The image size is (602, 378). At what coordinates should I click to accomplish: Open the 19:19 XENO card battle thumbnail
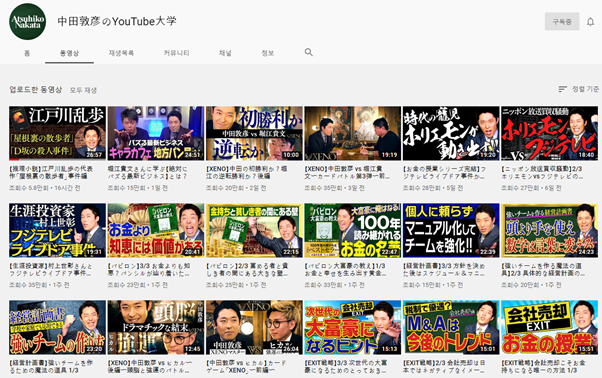(x=352, y=133)
